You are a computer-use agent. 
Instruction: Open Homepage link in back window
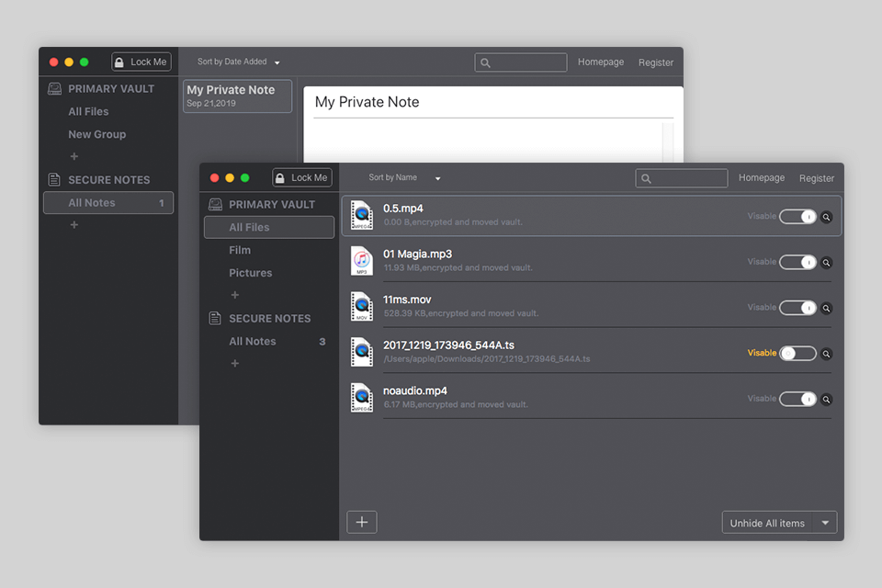(x=600, y=62)
